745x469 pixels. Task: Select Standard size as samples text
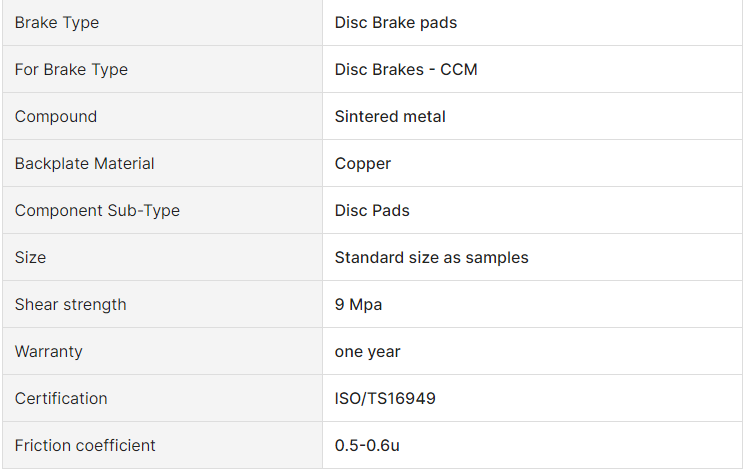[x=431, y=258]
